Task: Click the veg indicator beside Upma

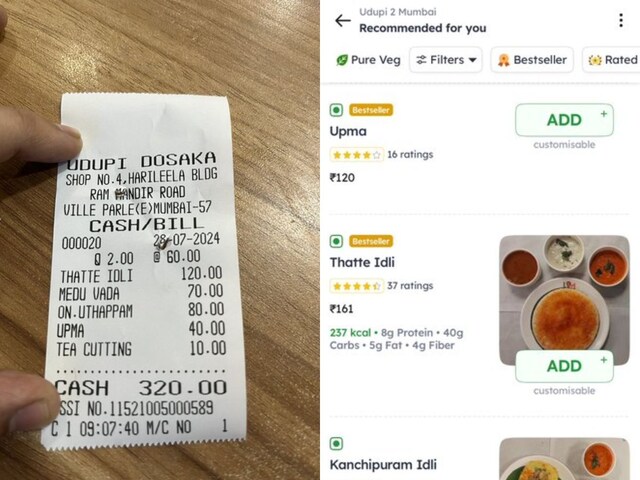Action: 336,110
